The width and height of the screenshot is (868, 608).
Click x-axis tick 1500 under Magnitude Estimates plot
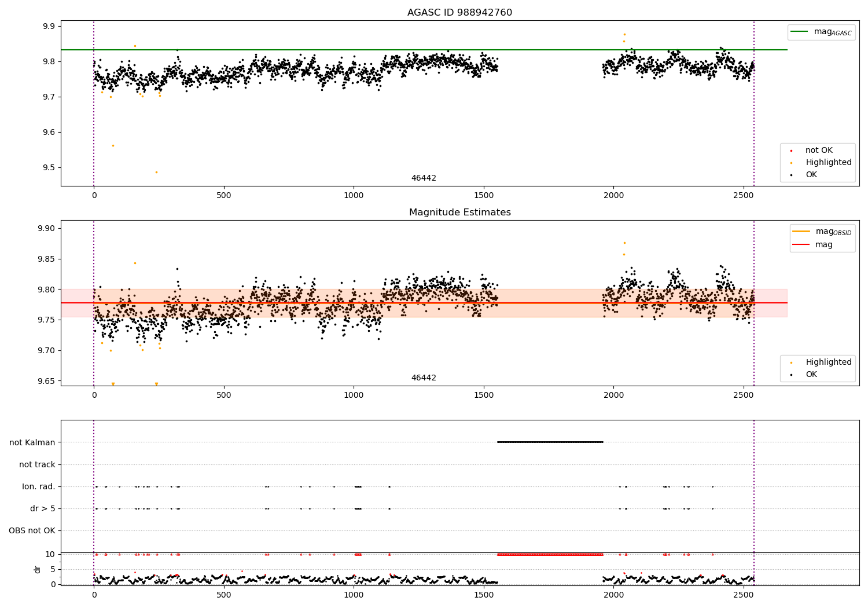pyautogui.click(x=484, y=395)
